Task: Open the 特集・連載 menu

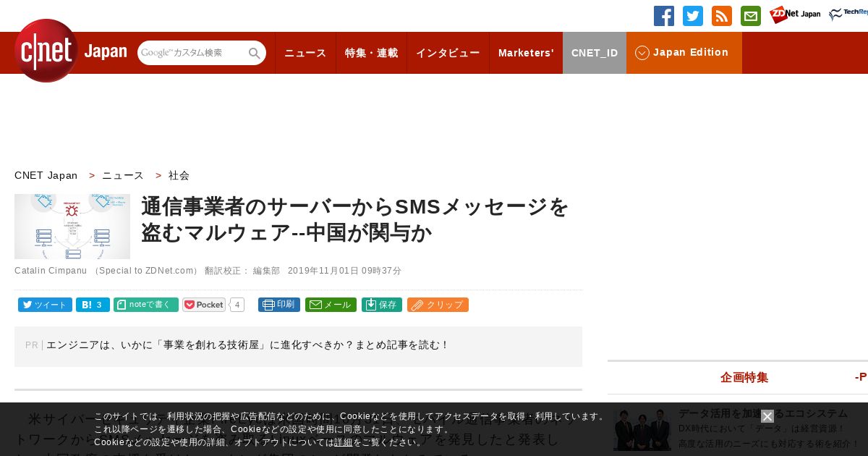Action: (371, 53)
